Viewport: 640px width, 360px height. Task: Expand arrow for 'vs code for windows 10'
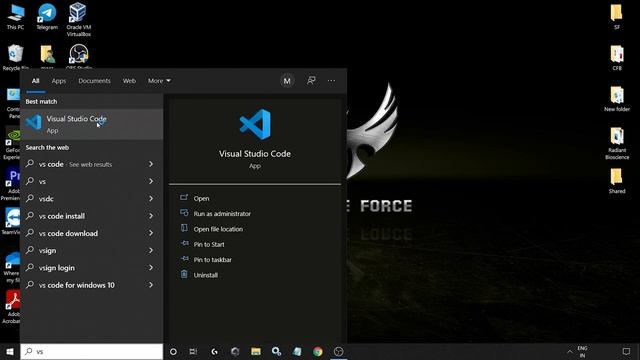pos(151,285)
